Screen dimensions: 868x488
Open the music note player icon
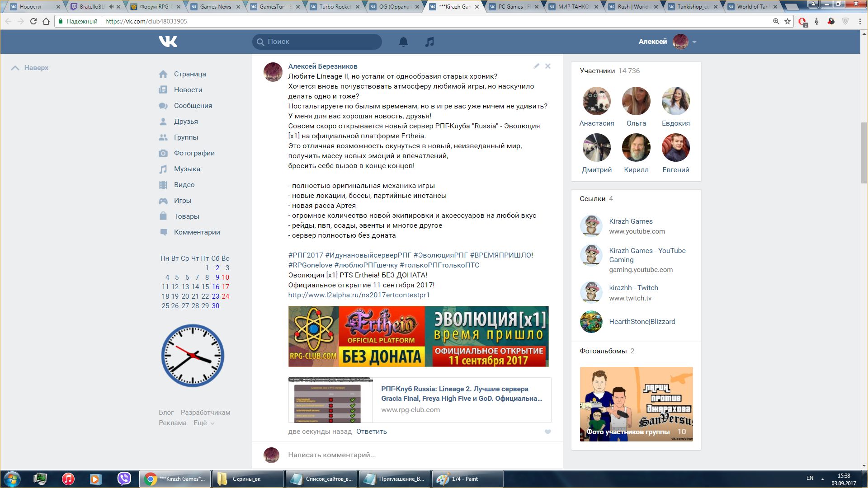point(429,42)
